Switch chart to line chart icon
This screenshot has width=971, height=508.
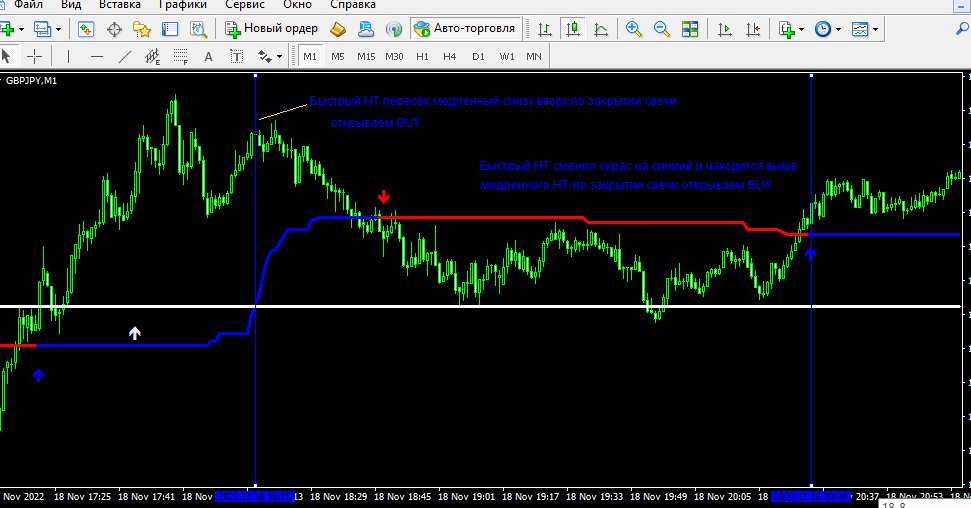point(601,29)
